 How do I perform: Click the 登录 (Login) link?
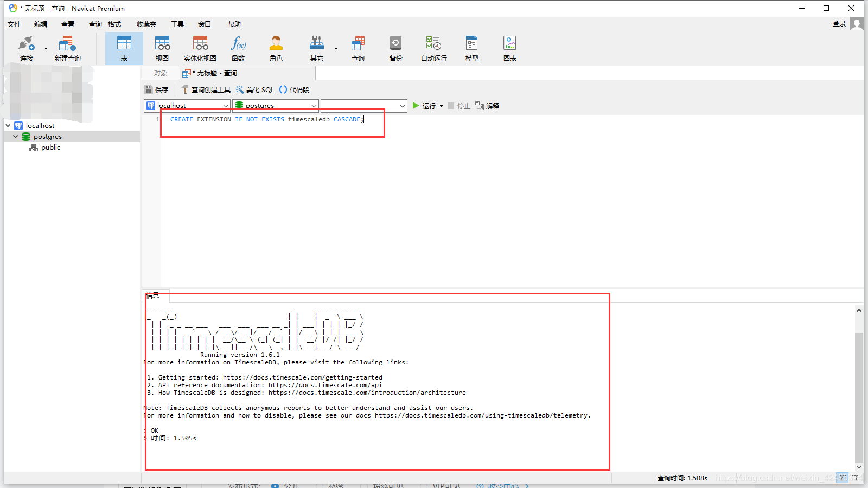[x=839, y=24]
